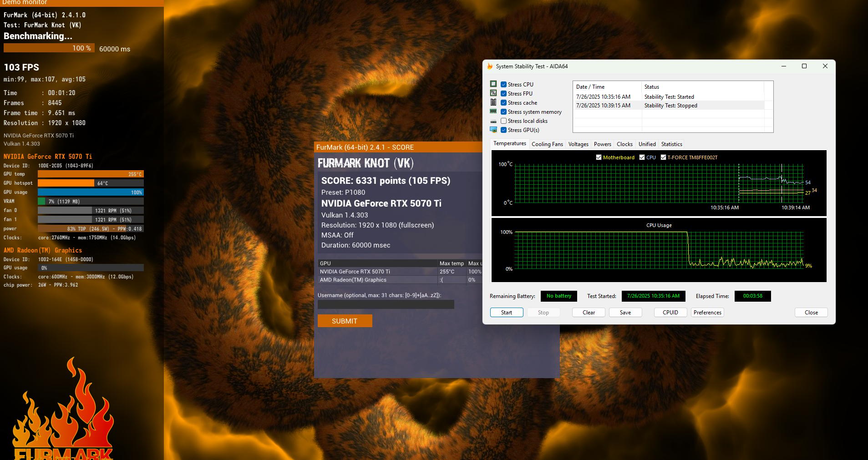
Task: Click the AMD Radeon GPU usage 0% bar
Action: [x=91, y=268]
